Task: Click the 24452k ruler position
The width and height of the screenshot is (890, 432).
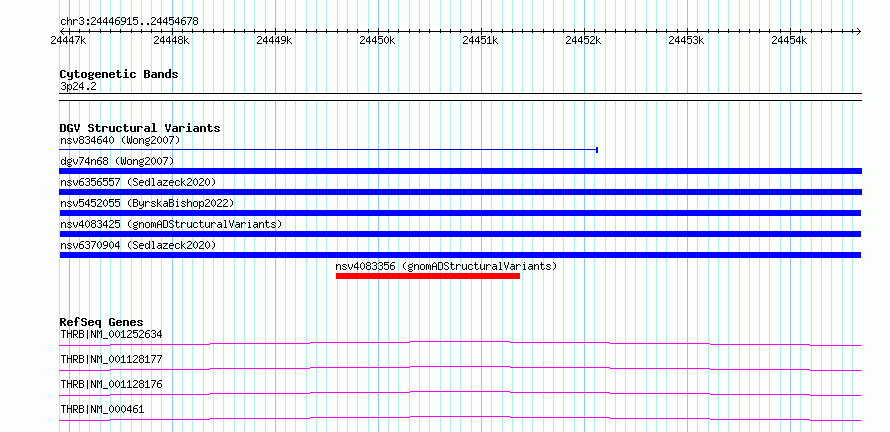Action: tap(584, 40)
